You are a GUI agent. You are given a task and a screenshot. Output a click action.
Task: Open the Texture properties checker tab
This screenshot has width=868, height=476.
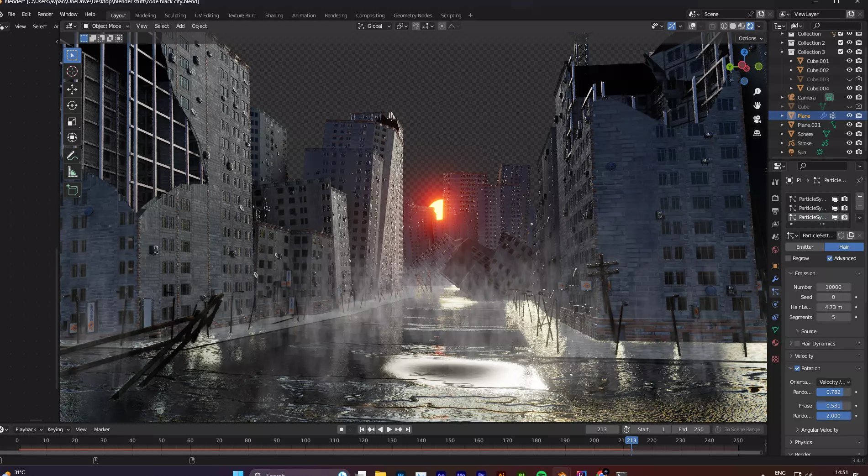pos(775,359)
